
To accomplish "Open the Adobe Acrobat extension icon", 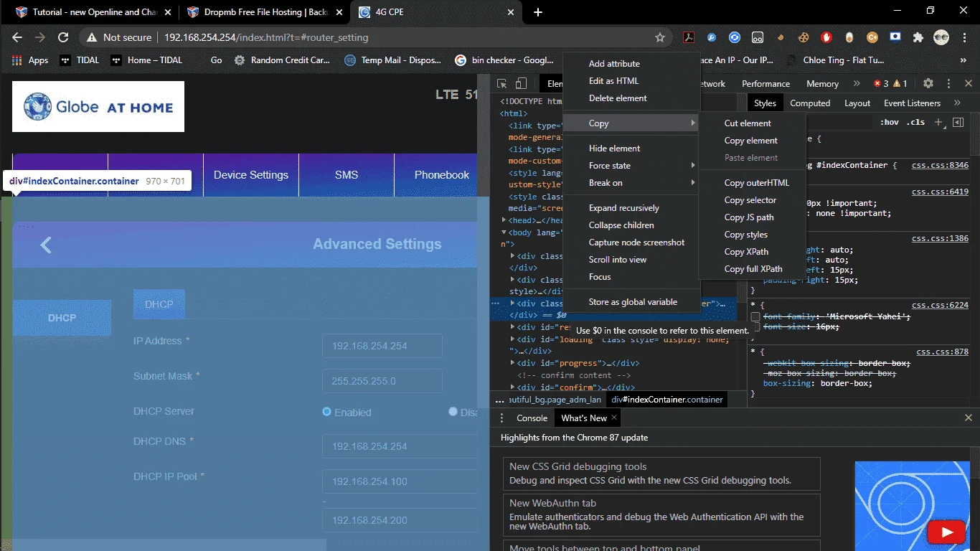I will click(x=688, y=37).
